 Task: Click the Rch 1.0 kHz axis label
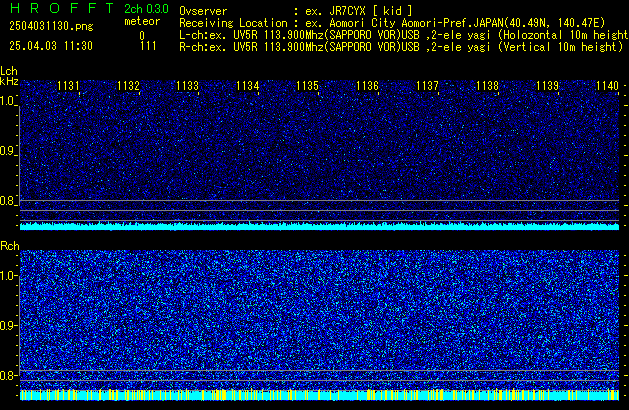point(8,276)
